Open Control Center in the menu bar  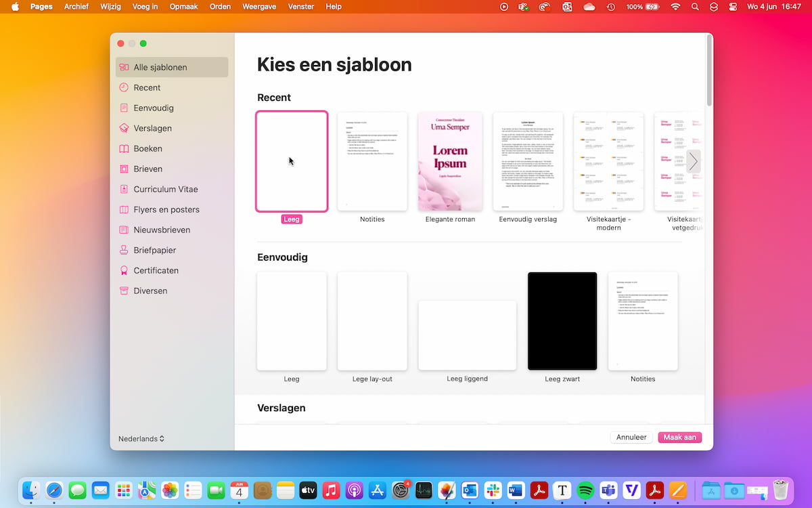coord(733,7)
